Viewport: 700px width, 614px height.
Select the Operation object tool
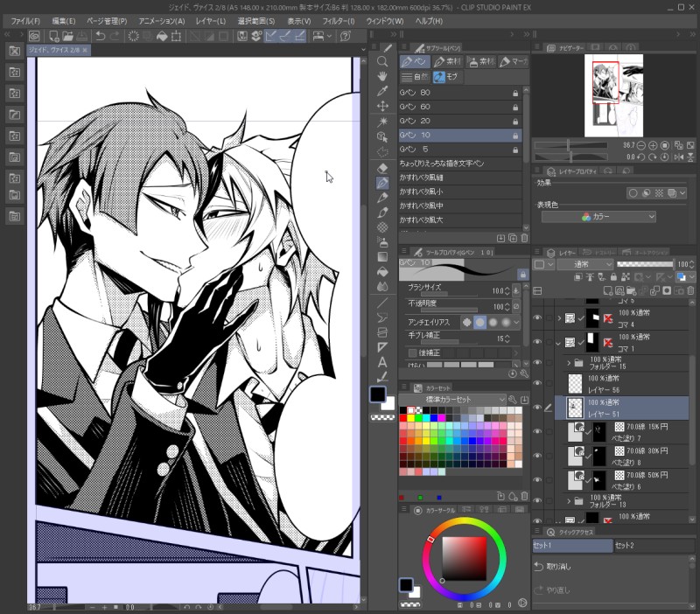(x=382, y=136)
